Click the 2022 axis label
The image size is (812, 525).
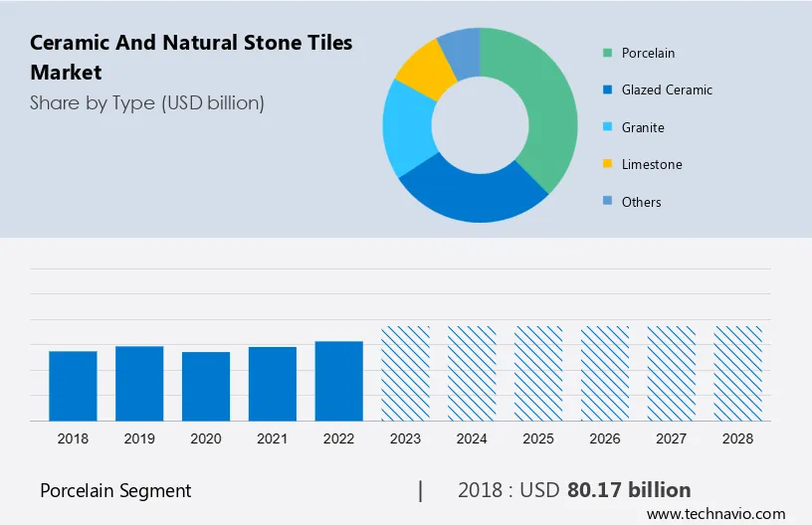[338, 438]
